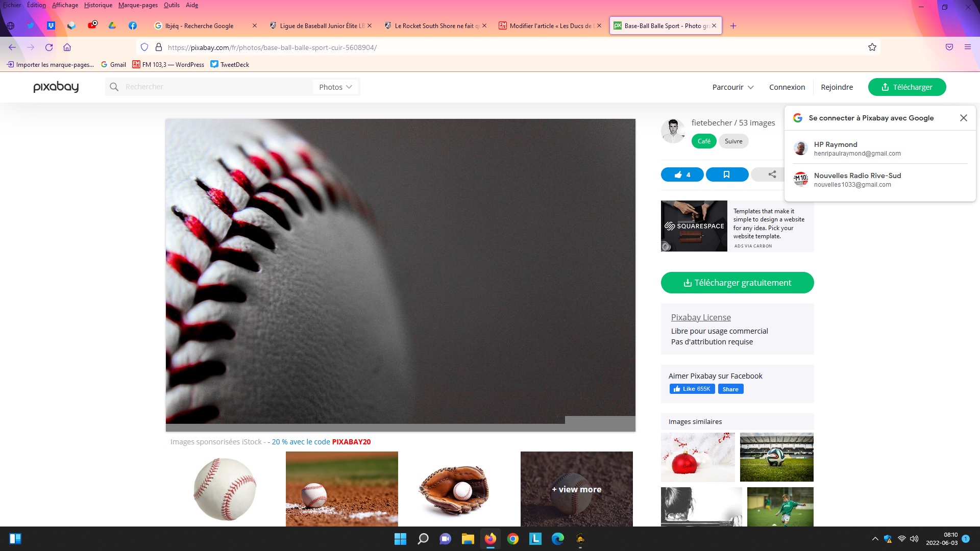Open the Photos search type dropdown

(335, 87)
